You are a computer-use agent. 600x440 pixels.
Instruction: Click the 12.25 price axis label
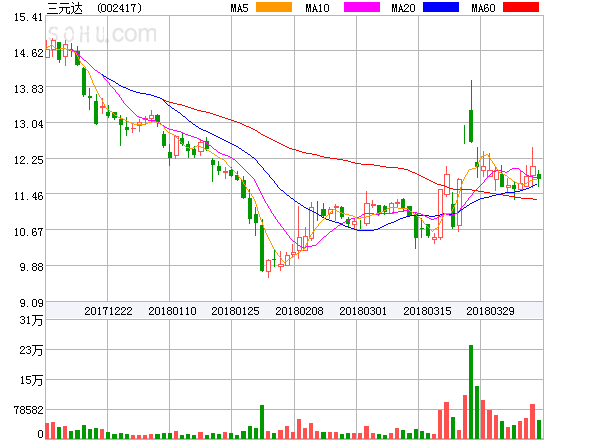(28, 160)
